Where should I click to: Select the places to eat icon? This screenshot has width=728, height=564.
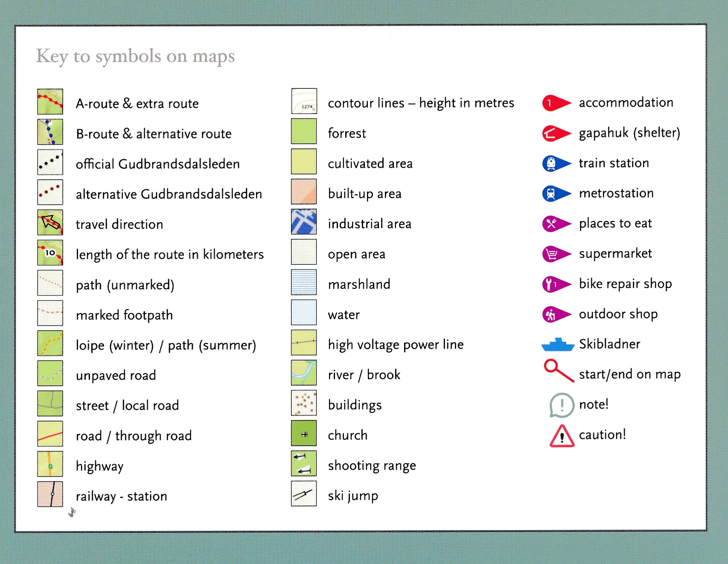click(x=555, y=224)
